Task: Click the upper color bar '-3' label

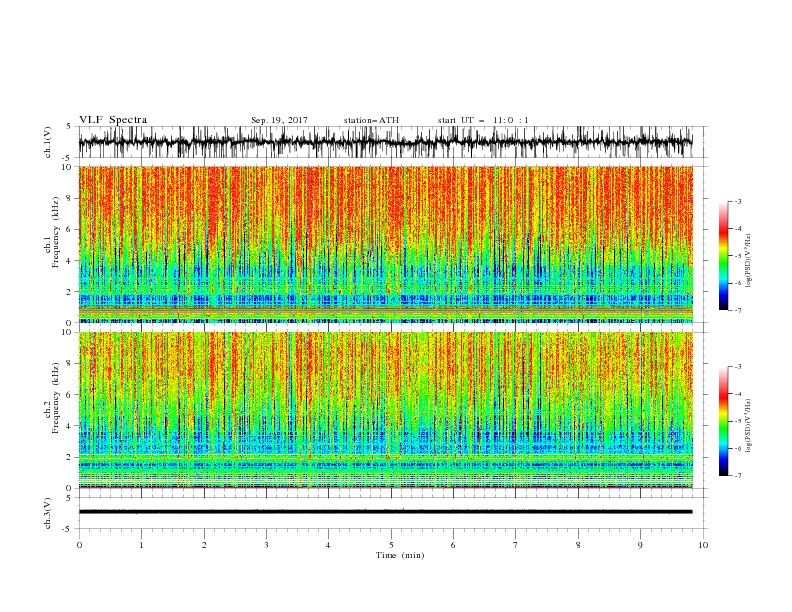Action: (737, 201)
